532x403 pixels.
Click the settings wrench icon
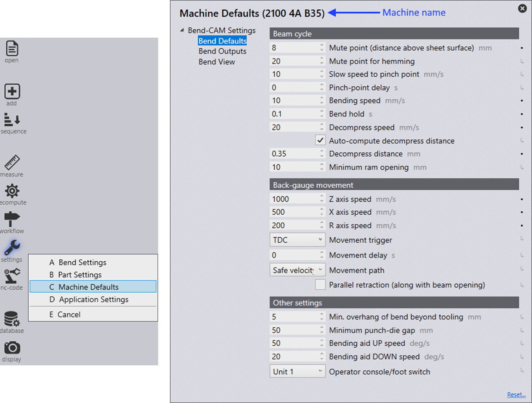12,247
